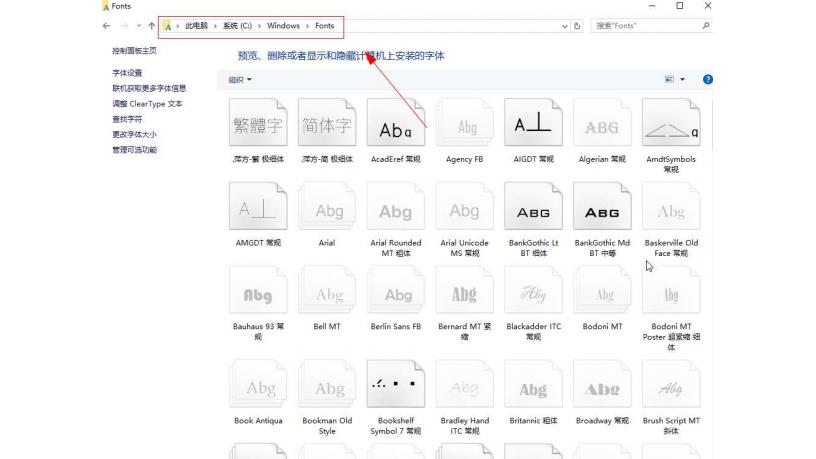Select the Broadway 常规 font
Viewport: 816px width, 459px height.
pos(602,384)
